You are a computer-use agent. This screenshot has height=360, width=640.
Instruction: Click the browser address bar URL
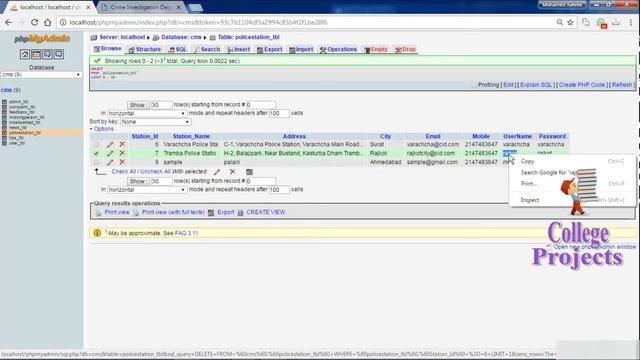pos(198,22)
